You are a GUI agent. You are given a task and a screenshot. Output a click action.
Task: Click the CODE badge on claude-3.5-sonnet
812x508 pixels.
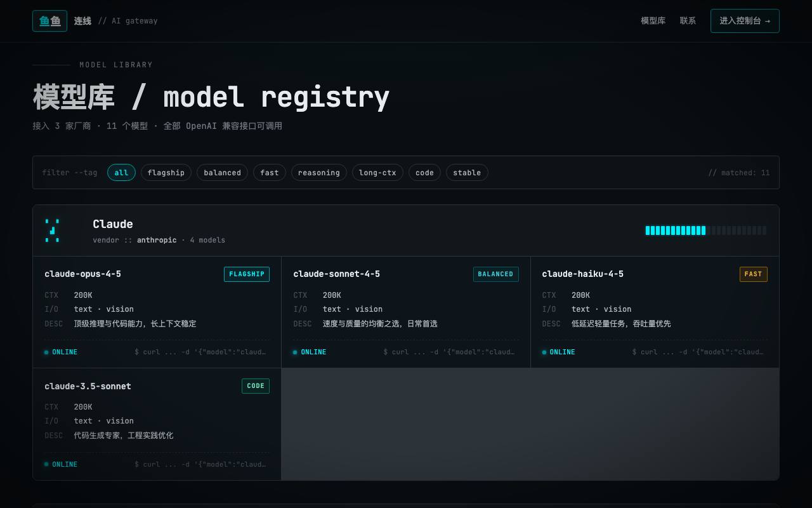[x=256, y=386]
